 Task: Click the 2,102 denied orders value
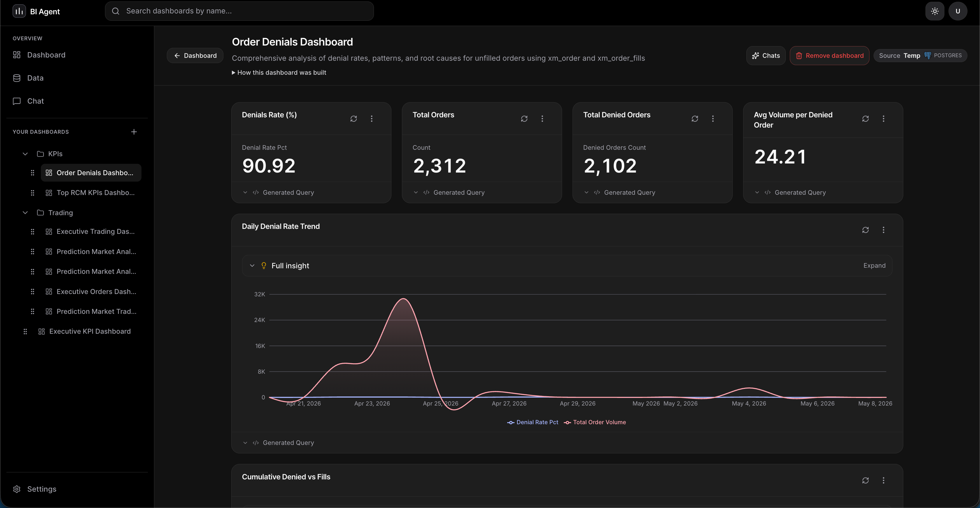(x=610, y=166)
